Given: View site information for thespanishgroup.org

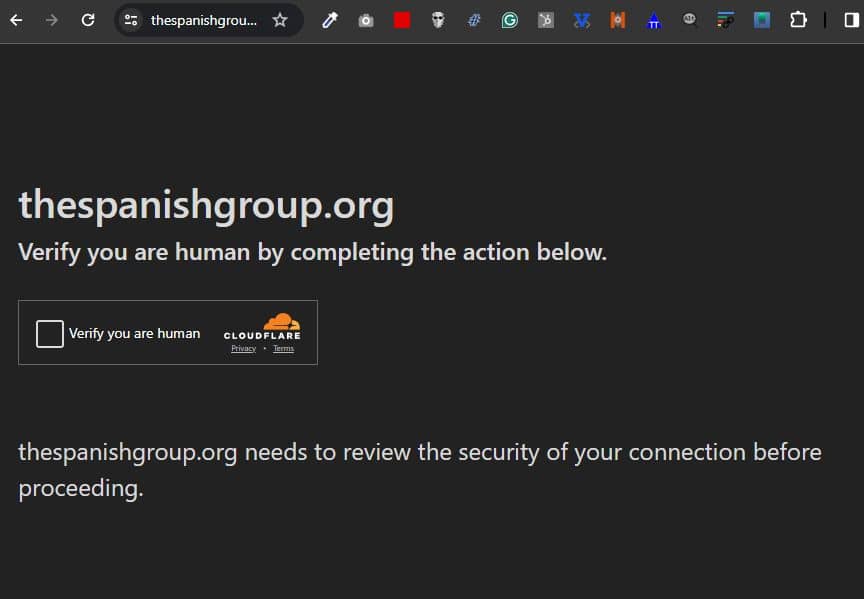Looking at the screenshot, I should (131, 20).
